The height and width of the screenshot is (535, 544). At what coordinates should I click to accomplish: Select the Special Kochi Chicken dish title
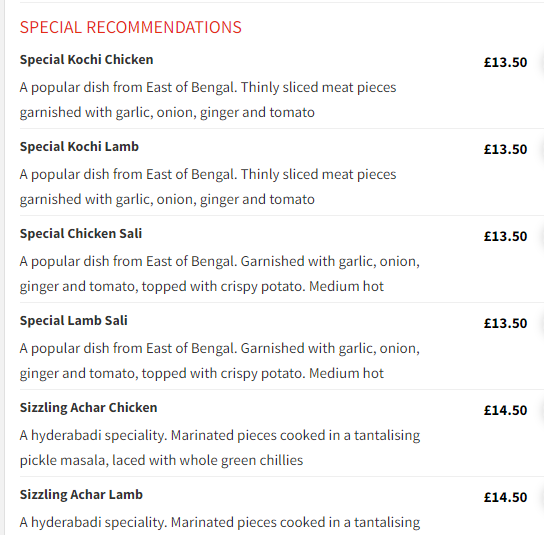tap(86, 60)
